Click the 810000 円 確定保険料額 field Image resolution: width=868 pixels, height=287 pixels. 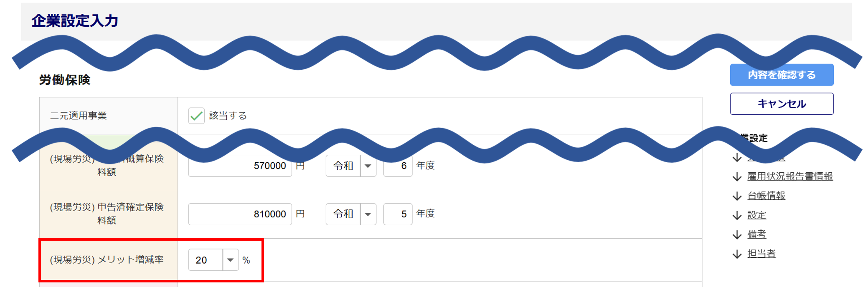tap(240, 214)
